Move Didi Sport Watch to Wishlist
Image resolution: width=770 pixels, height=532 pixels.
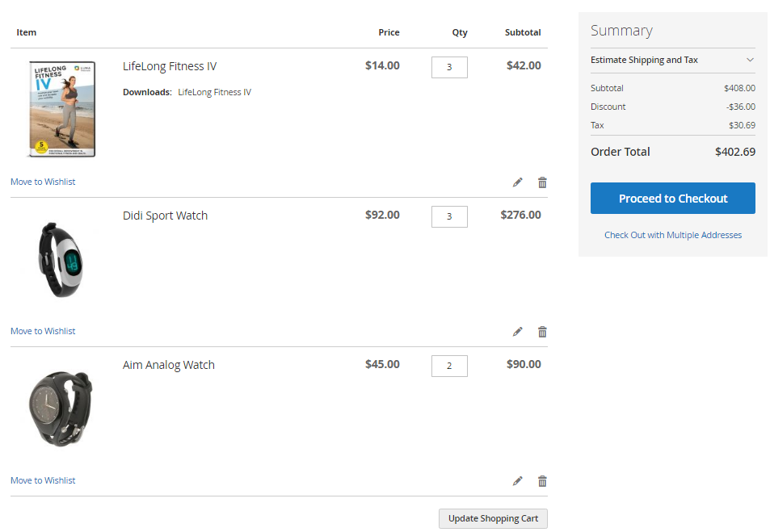pos(43,331)
